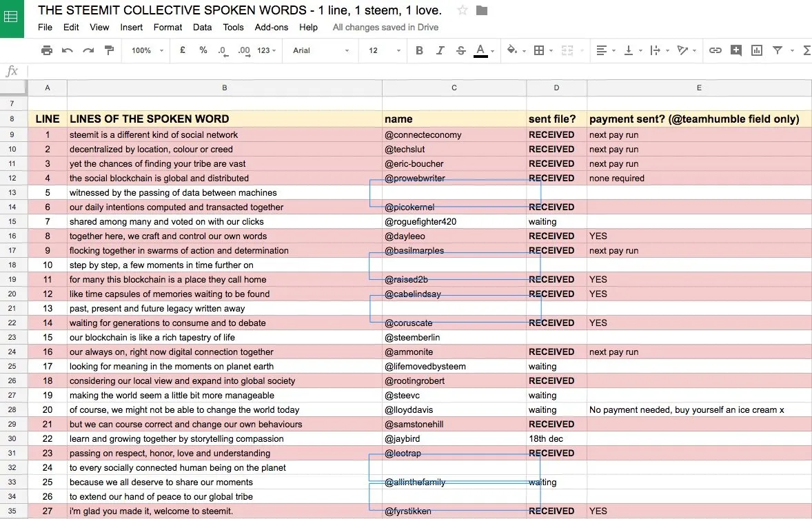Open the Functions sigma menu

point(806,50)
